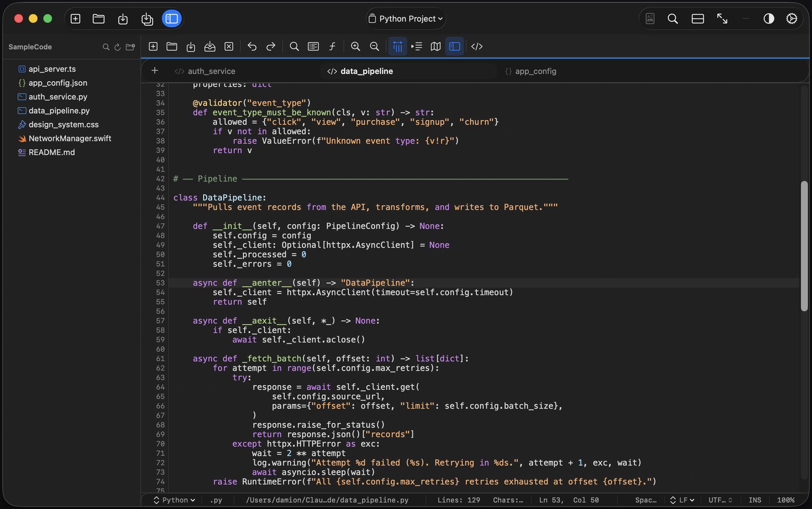Click the Ln 53, Col 50 position indicator
Viewport: 812px width, 509px height.
(569, 500)
